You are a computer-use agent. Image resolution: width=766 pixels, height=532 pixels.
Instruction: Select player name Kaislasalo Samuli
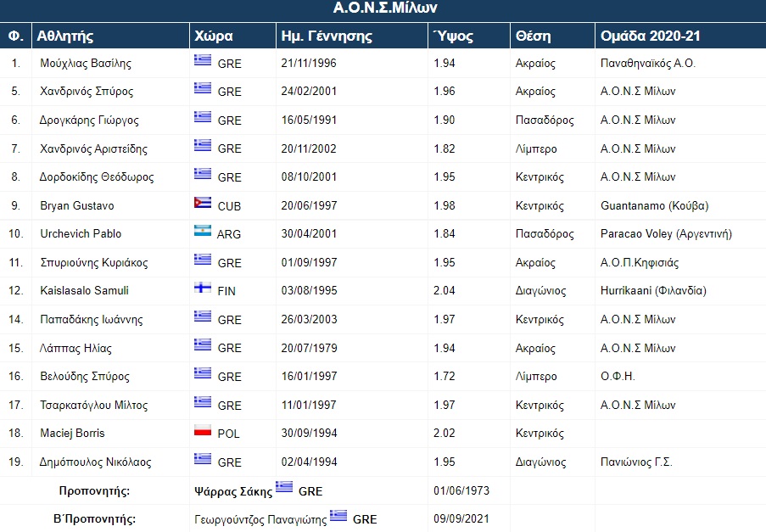click(x=84, y=291)
